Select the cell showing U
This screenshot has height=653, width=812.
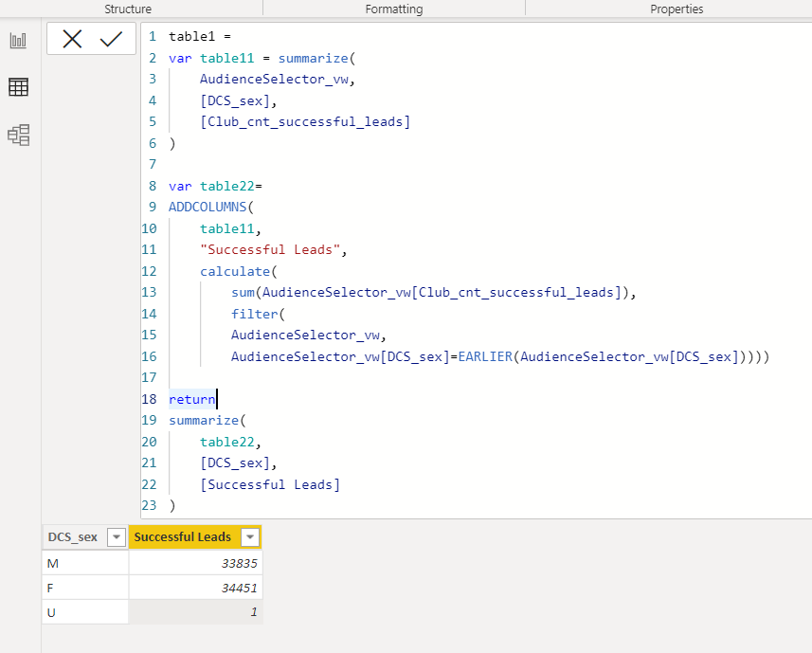tap(85, 612)
